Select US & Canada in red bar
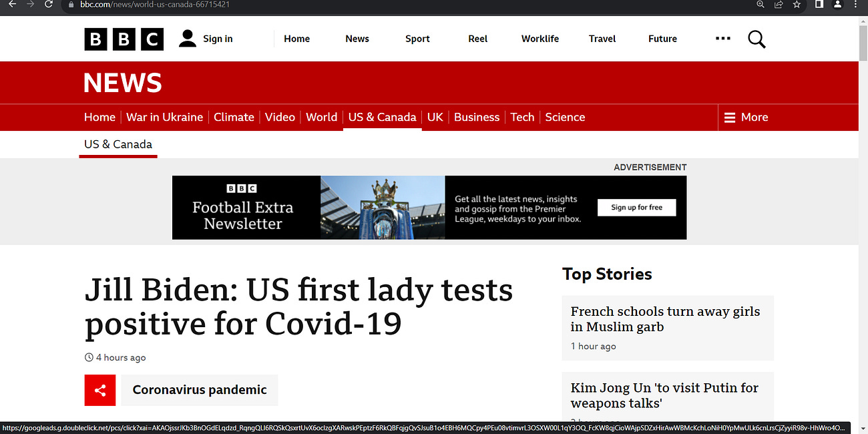Viewport: 868px width, 434px height. click(x=382, y=117)
